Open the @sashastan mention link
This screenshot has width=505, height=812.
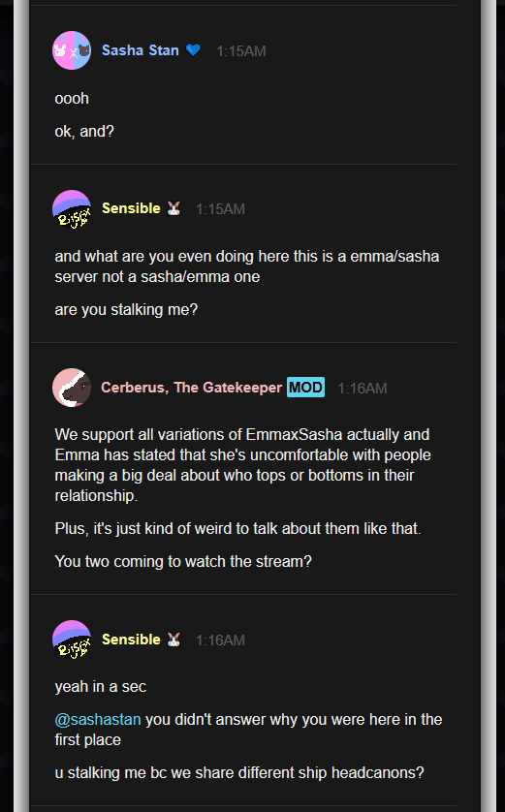click(98, 719)
